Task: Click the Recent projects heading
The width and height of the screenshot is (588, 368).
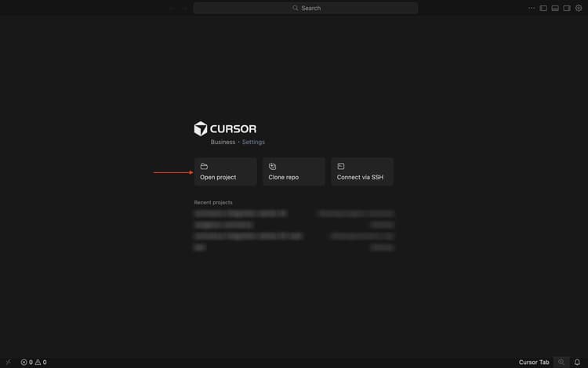Action: (x=213, y=203)
